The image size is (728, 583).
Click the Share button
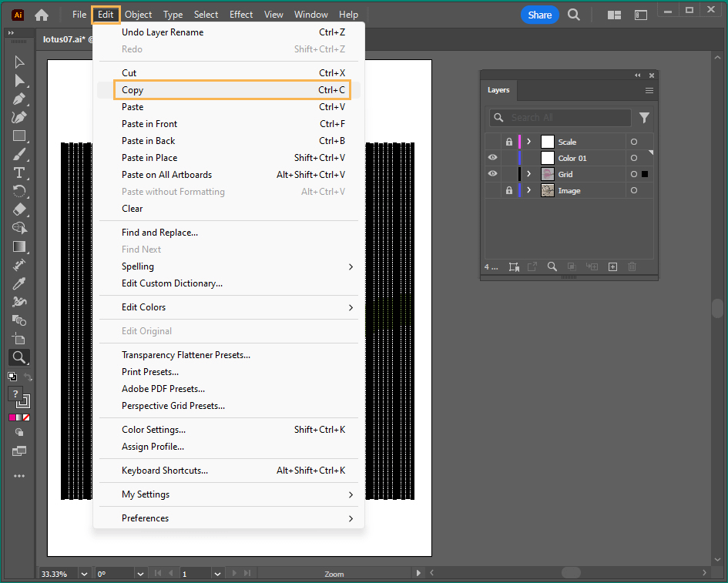(x=539, y=15)
